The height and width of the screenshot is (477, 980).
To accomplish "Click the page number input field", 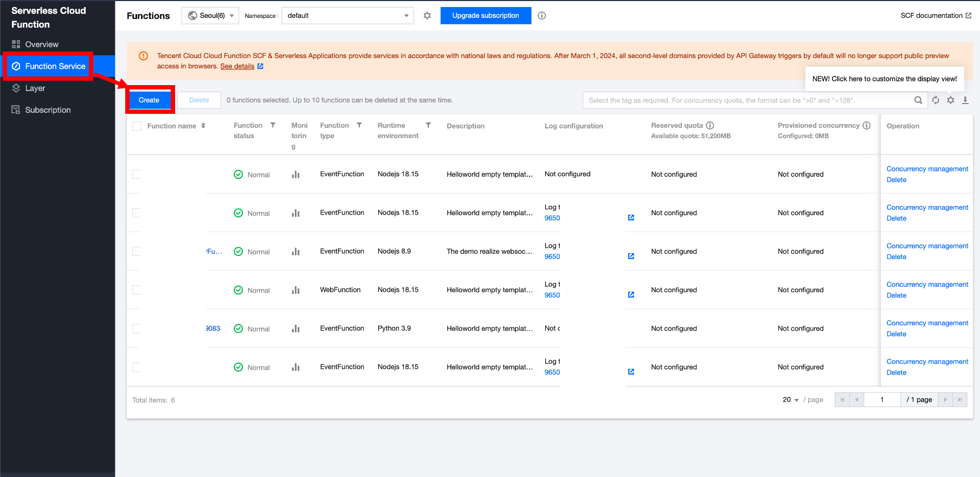I will click(882, 399).
